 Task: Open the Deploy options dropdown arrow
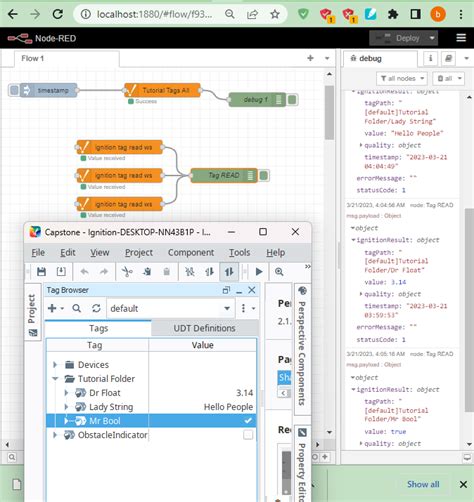(x=432, y=38)
